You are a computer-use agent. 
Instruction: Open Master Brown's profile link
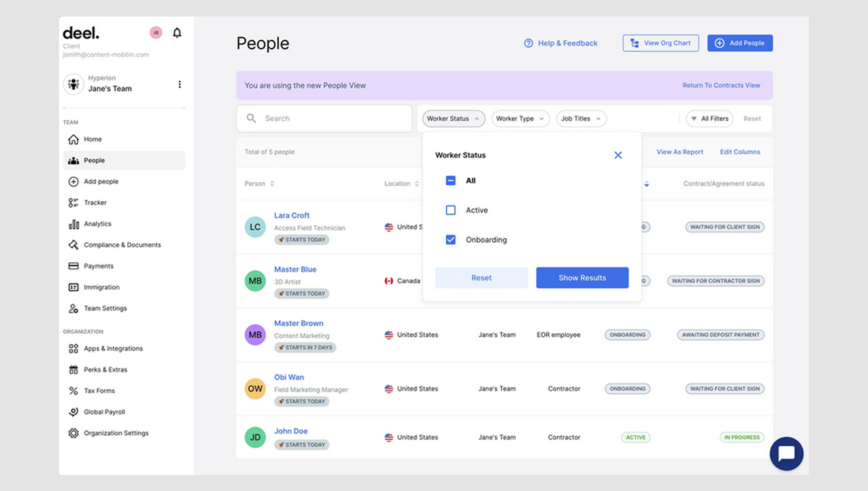point(298,323)
